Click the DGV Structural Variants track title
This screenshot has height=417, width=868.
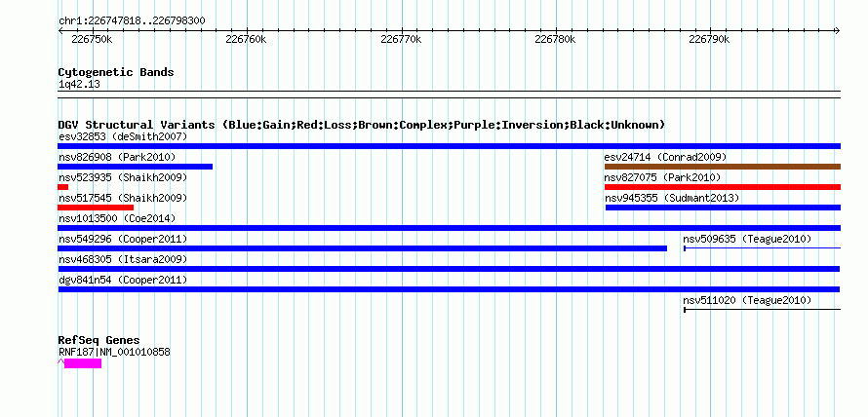tap(362, 125)
